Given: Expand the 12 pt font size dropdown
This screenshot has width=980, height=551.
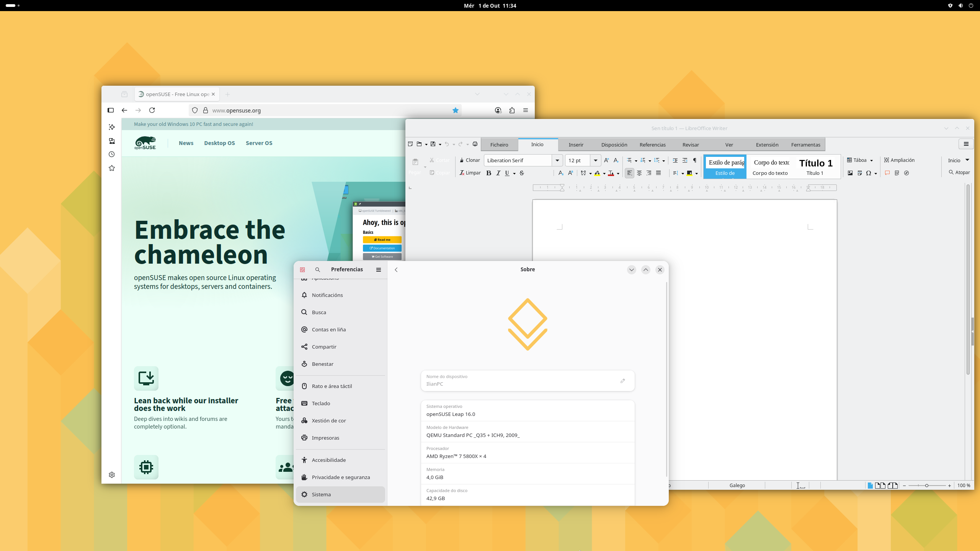Looking at the screenshot, I should tap(595, 160).
